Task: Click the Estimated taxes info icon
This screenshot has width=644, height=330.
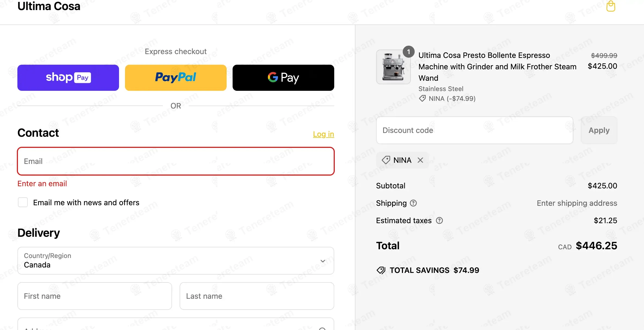Action: (439, 220)
